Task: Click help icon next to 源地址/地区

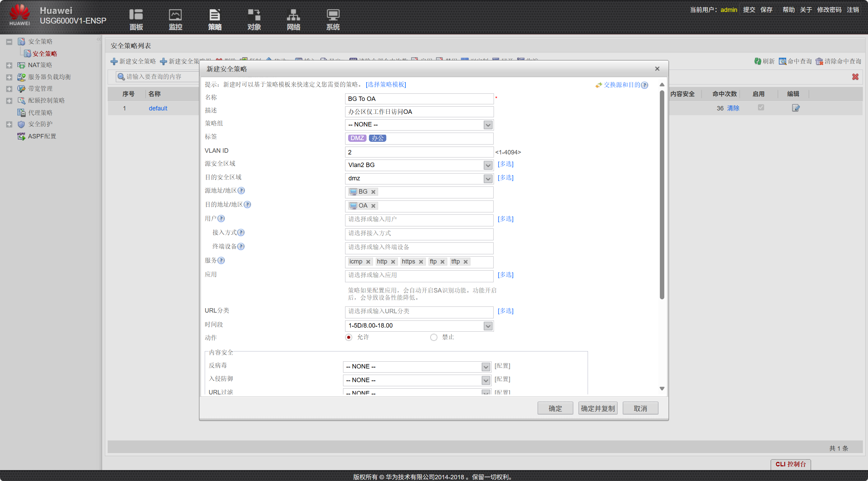Action: tap(241, 191)
